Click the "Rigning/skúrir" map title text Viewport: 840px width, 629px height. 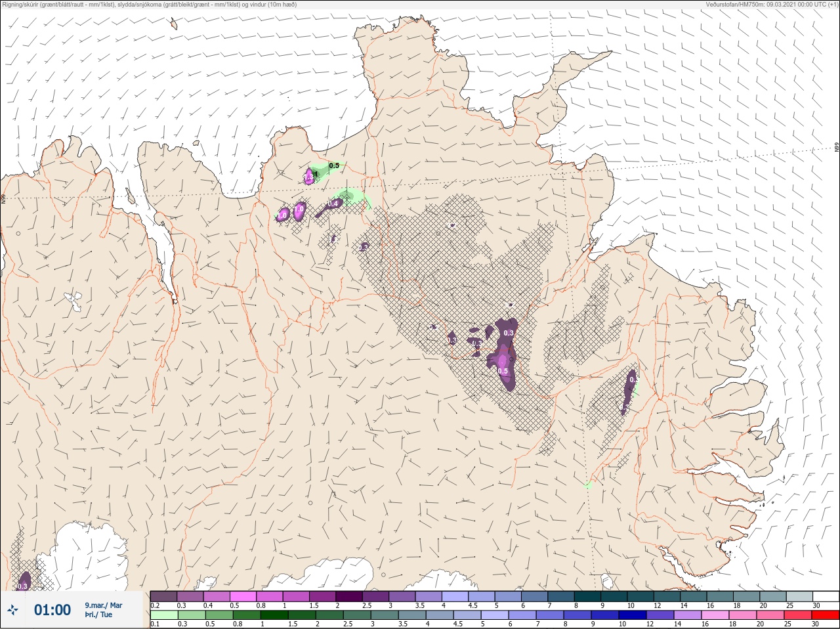coord(20,5)
